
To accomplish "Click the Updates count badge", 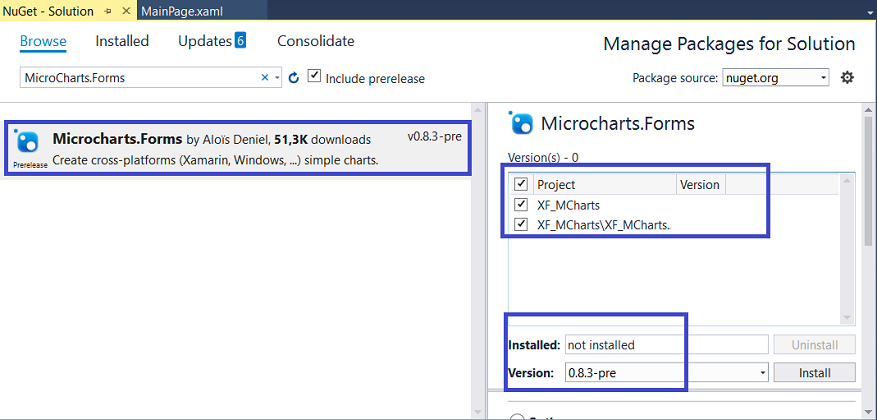I will [240, 41].
